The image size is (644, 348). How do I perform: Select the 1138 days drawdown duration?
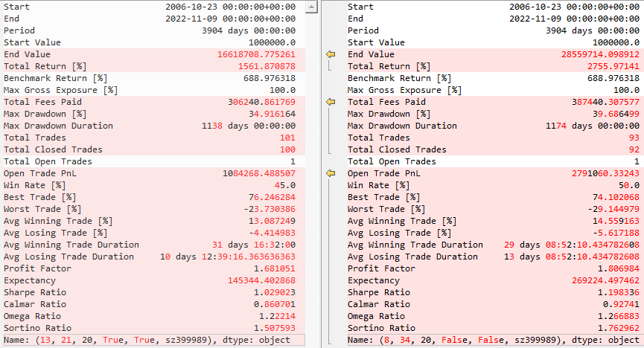click(249, 126)
